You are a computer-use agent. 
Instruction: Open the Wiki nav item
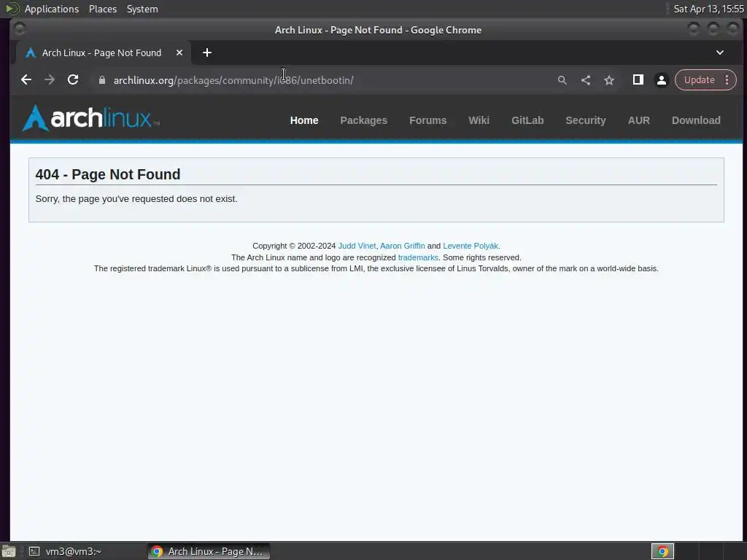[x=479, y=120]
